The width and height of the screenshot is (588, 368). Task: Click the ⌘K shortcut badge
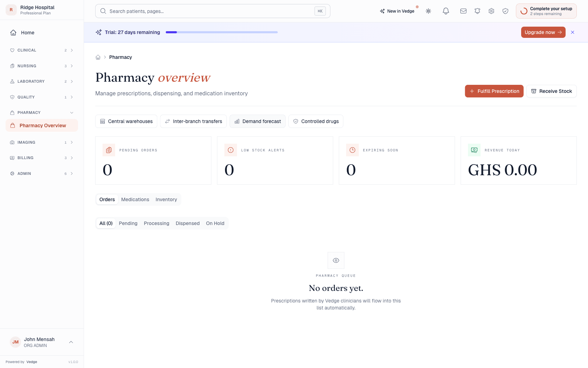tap(320, 11)
